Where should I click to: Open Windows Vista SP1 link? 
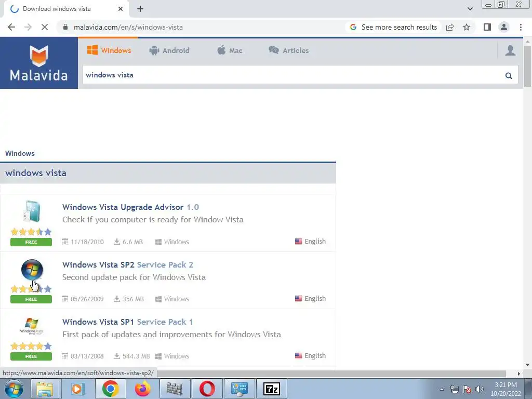click(127, 322)
